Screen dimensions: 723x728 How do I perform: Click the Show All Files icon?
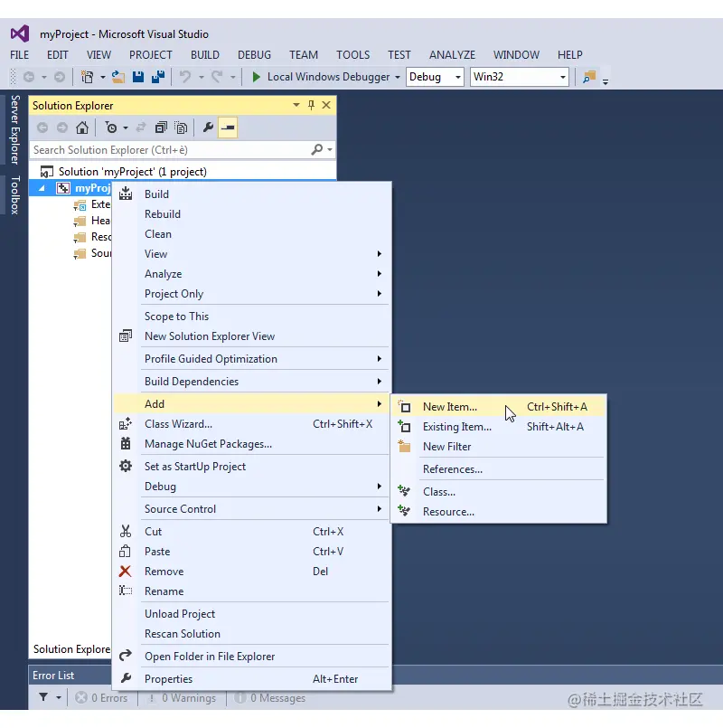click(181, 128)
